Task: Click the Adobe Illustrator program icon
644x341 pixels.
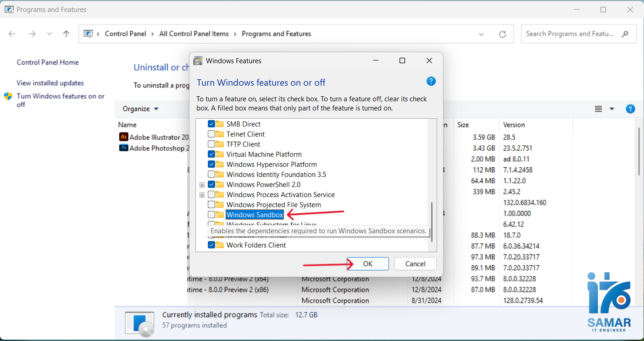Action: [123, 137]
